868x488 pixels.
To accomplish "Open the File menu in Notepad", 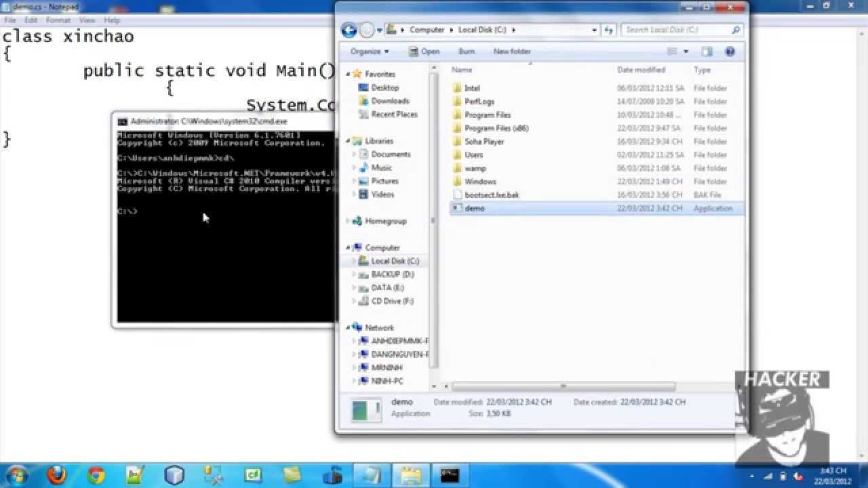I will tap(10, 20).
